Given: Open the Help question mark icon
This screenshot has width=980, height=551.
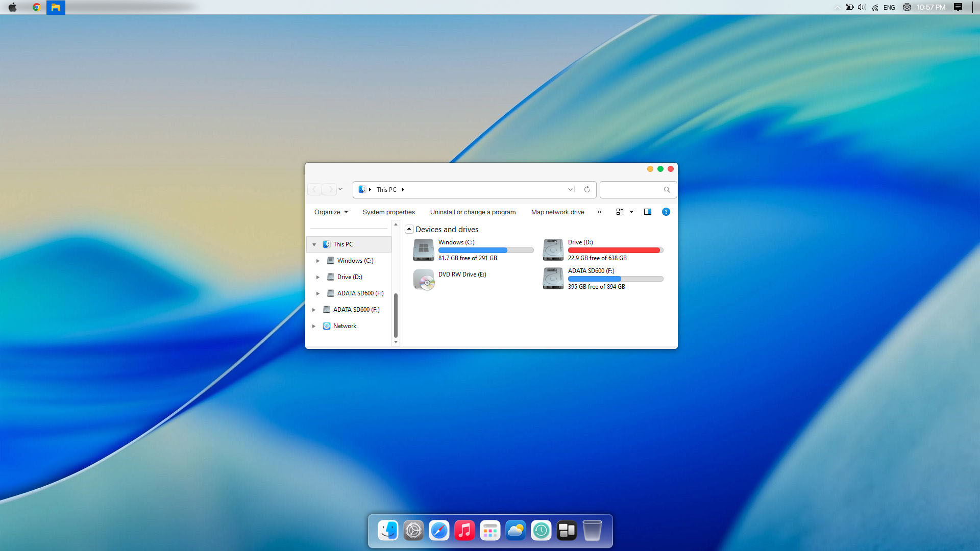Looking at the screenshot, I should (666, 212).
